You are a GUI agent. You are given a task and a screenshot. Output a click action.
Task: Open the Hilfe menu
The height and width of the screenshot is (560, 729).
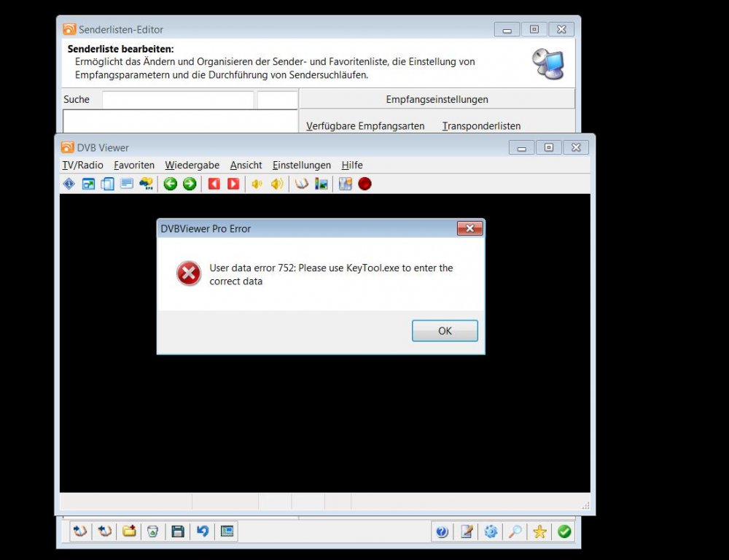click(x=352, y=165)
